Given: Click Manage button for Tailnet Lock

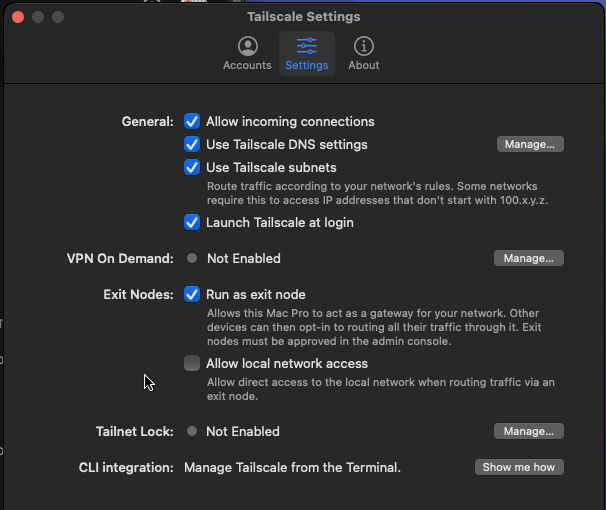Looking at the screenshot, I should (x=529, y=431).
